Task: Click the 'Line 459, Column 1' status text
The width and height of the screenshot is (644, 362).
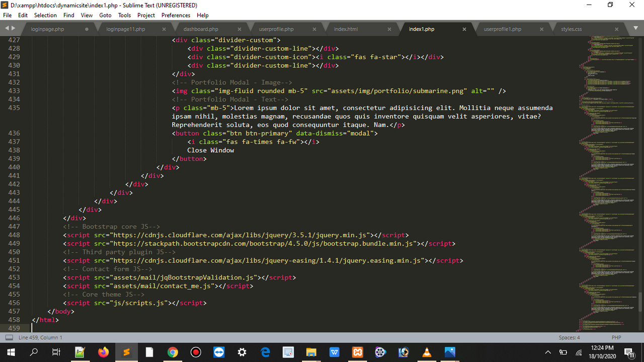Action: pos(40,338)
